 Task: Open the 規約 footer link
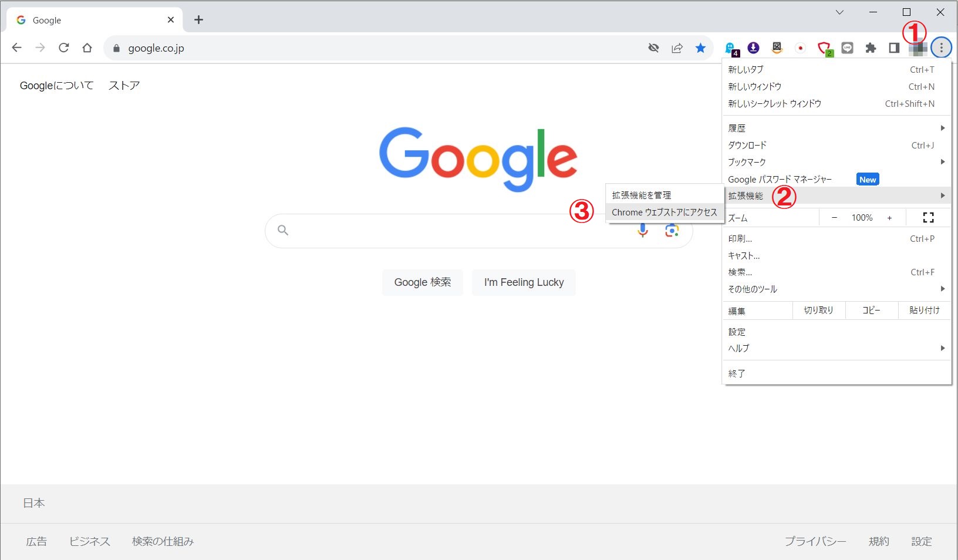(879, 541)
